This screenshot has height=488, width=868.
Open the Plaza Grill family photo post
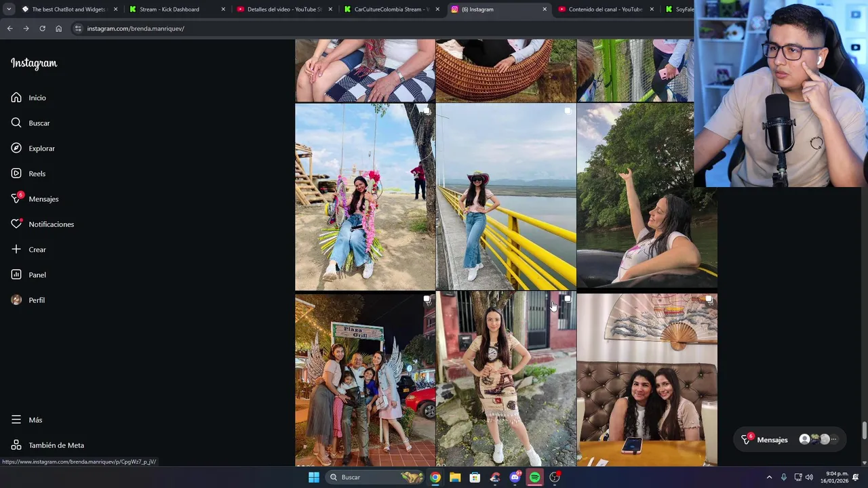click(x=365, y=380)
